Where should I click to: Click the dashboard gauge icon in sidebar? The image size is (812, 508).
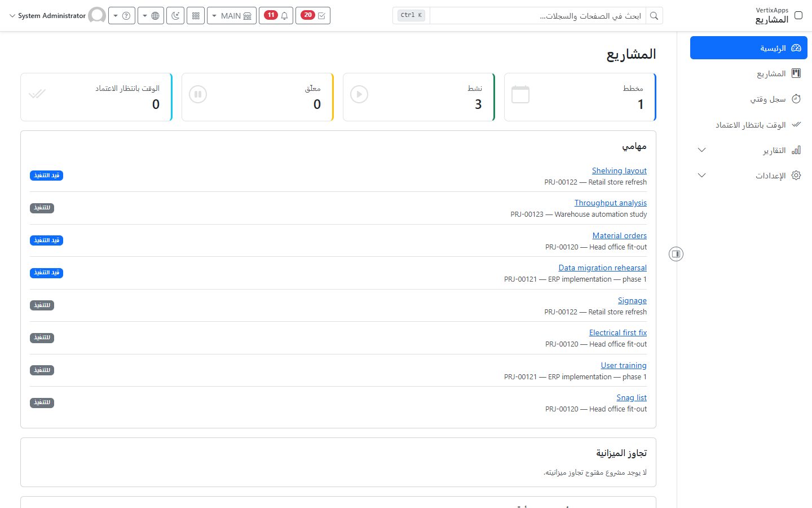point(796,48)
